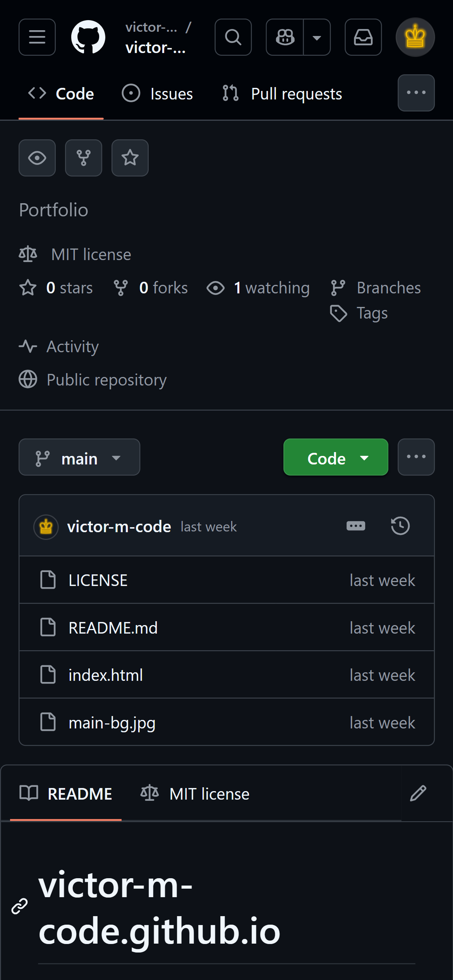Go to the GitHub homepage logo
The height and width of the screenshot is (980, 453).
[x=88, y=37]
